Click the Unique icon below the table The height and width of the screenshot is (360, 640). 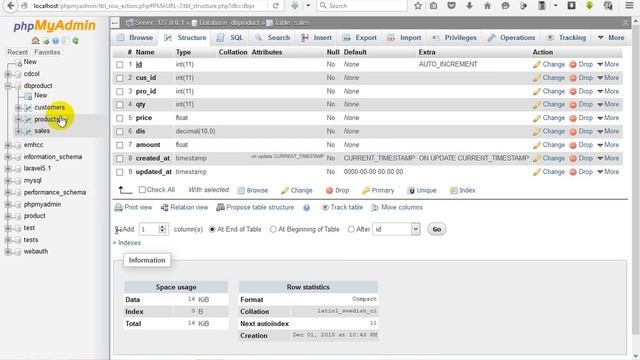pyautogui.click(x=411, y=191)
